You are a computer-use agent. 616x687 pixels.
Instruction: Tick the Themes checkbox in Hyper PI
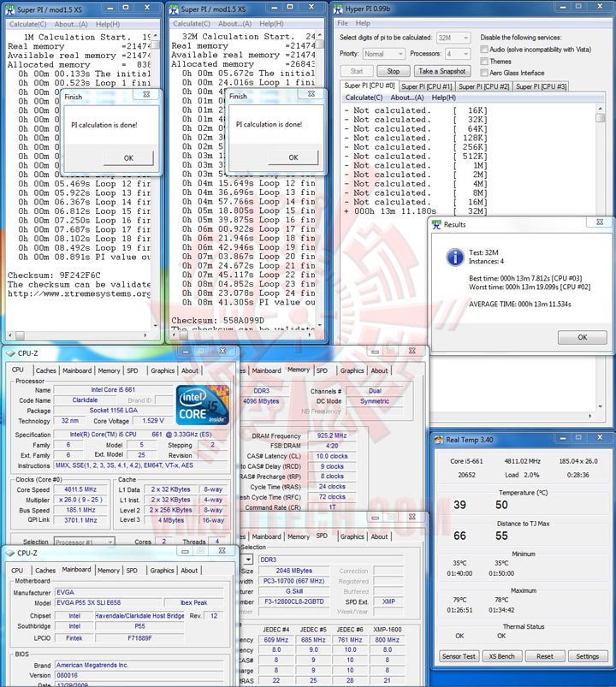(484, 61)
